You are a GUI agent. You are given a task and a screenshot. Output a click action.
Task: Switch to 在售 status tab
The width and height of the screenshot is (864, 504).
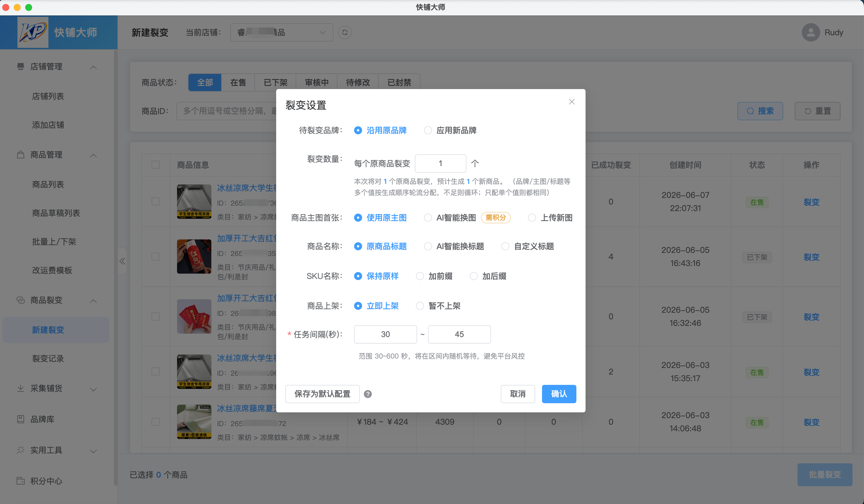pyautogui.click(x=238, y=82)
